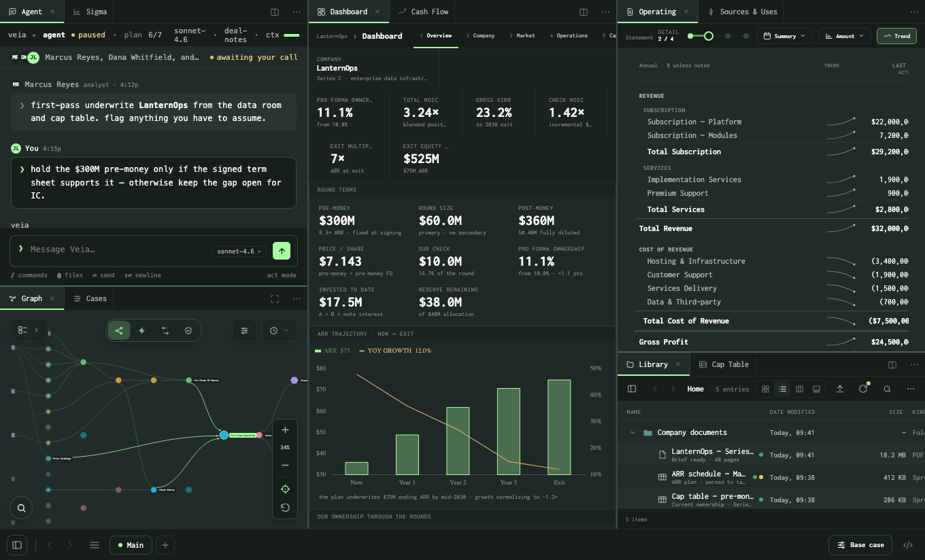
Task: Click the Base case button
Action: coord(860,544)
